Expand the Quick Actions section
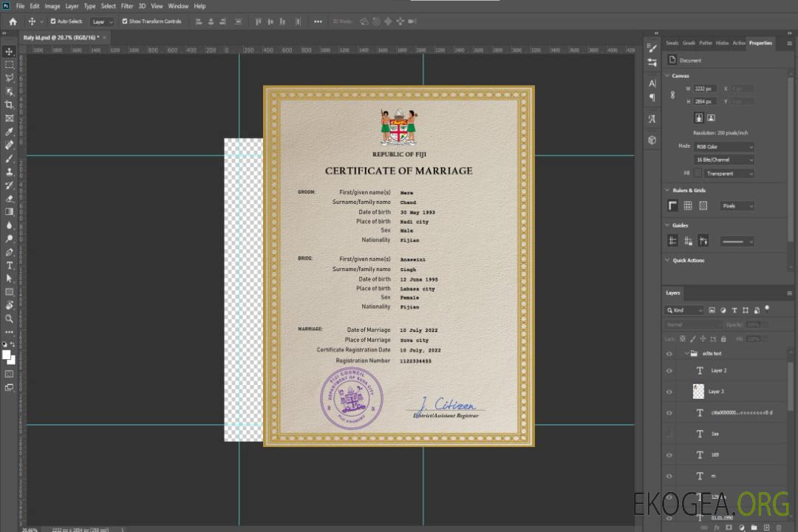798x532 pixels. (x=667, y=260)
